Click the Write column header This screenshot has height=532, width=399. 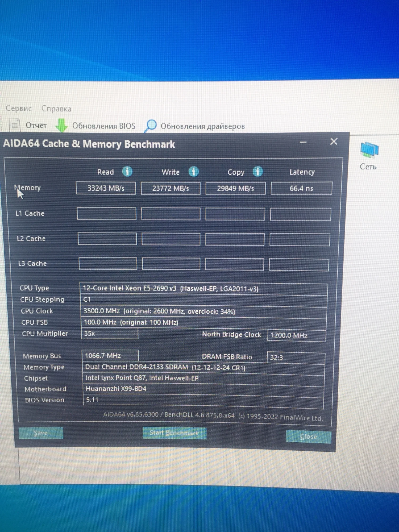(x=171, y=172)
